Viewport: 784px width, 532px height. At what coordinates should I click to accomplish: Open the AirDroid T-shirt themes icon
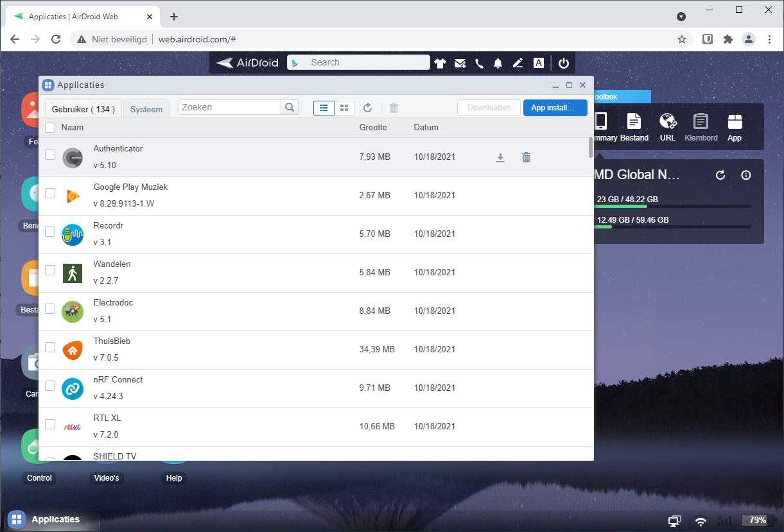tap(440, 63)
